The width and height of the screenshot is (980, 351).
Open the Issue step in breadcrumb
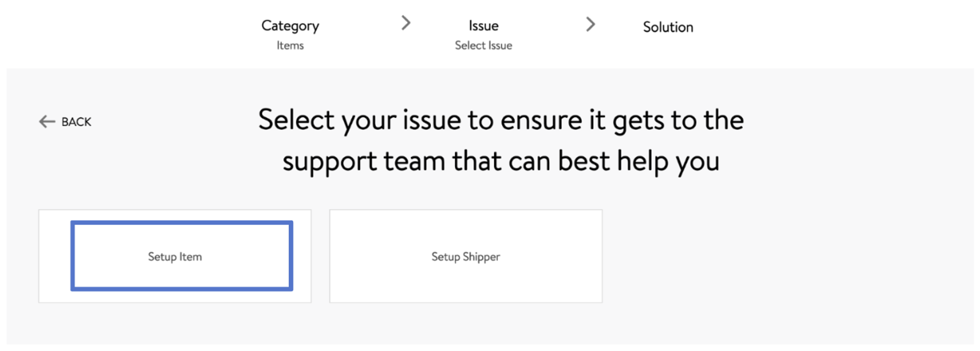pyautogui.click(x=483, y=26)
